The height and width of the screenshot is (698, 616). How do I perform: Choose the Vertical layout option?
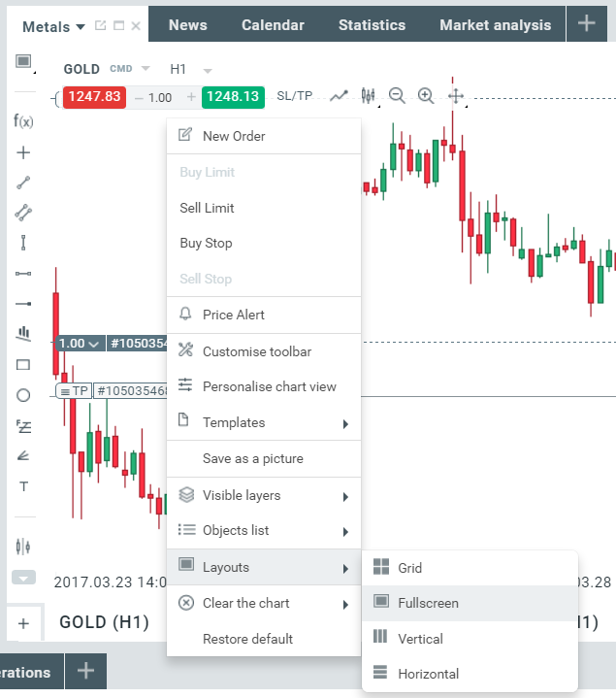[420, 639]
